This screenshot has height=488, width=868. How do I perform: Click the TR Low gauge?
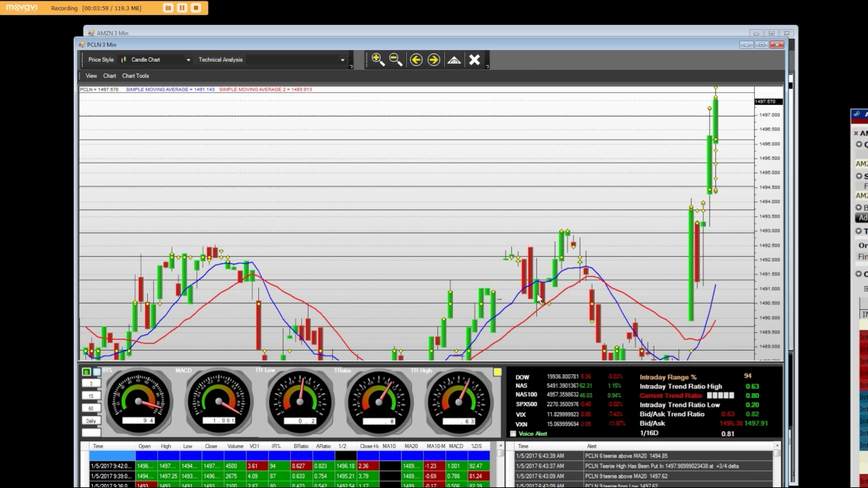pyautogui.click(x=299, y=401)
